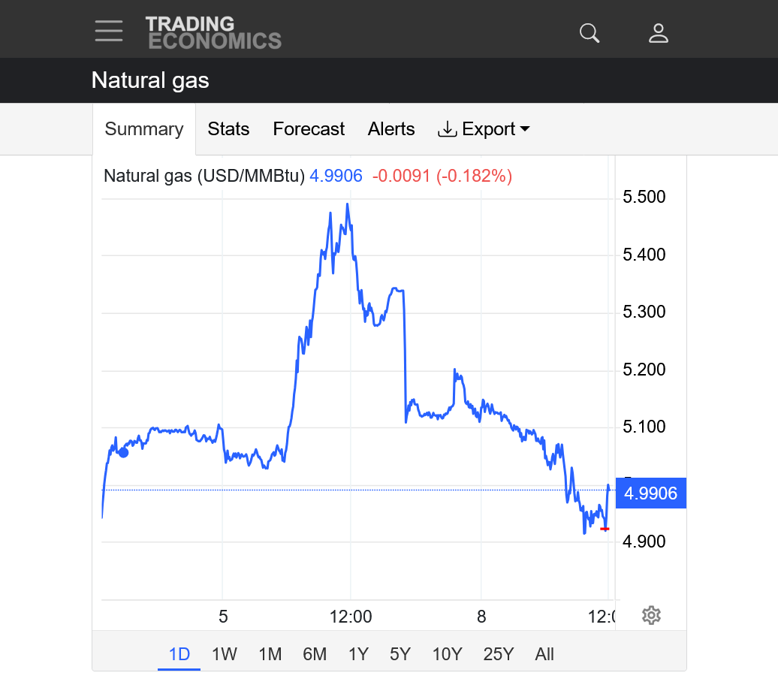Screen dimensions: 778x700
Task: Click the Trading Economics logo
Action: pyautogui.click(x=213, y=33)
